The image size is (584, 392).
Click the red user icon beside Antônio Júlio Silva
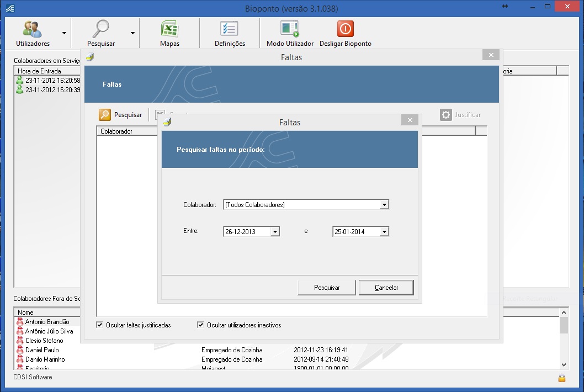click(20, 331)
